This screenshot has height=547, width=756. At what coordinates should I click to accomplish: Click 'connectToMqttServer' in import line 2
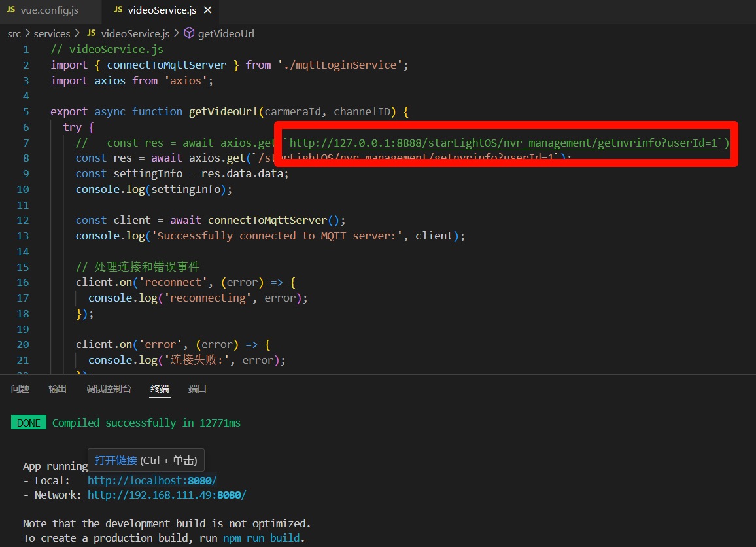[x=166, y=65]
